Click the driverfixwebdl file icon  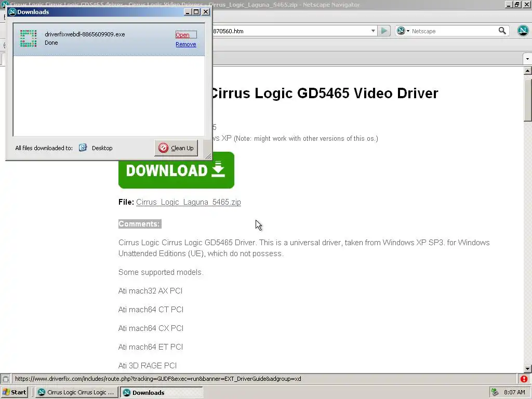28,38
